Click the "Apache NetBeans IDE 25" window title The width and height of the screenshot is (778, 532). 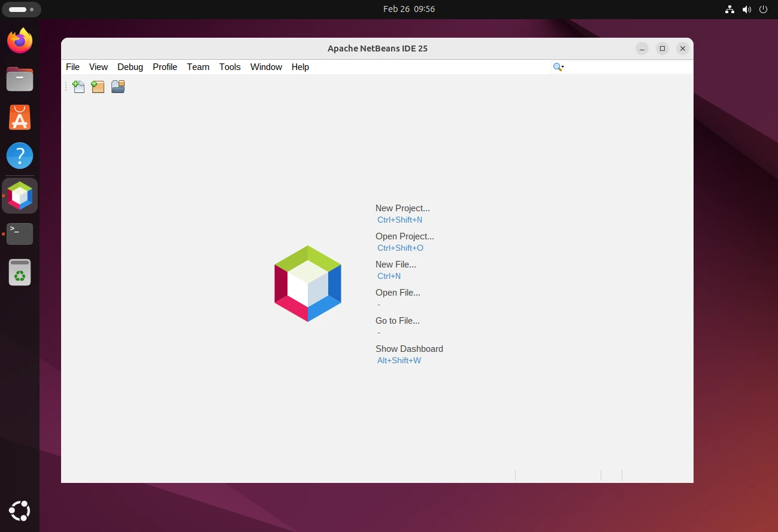377,48
